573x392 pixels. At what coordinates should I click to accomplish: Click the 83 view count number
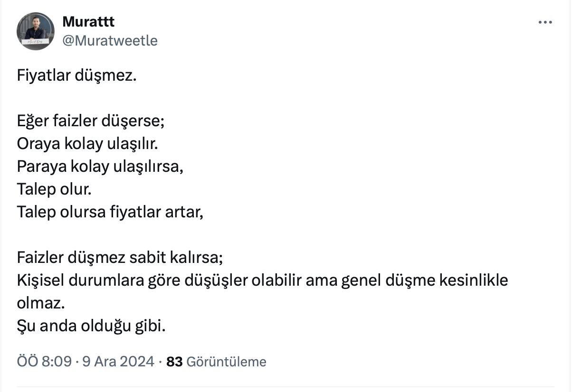(x=174, y=362)
